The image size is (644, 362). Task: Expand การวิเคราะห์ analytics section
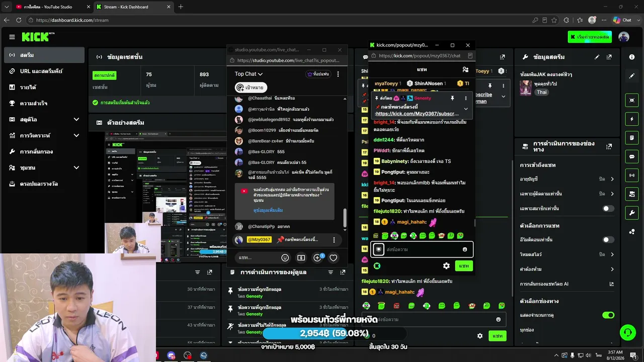[44, 135]
